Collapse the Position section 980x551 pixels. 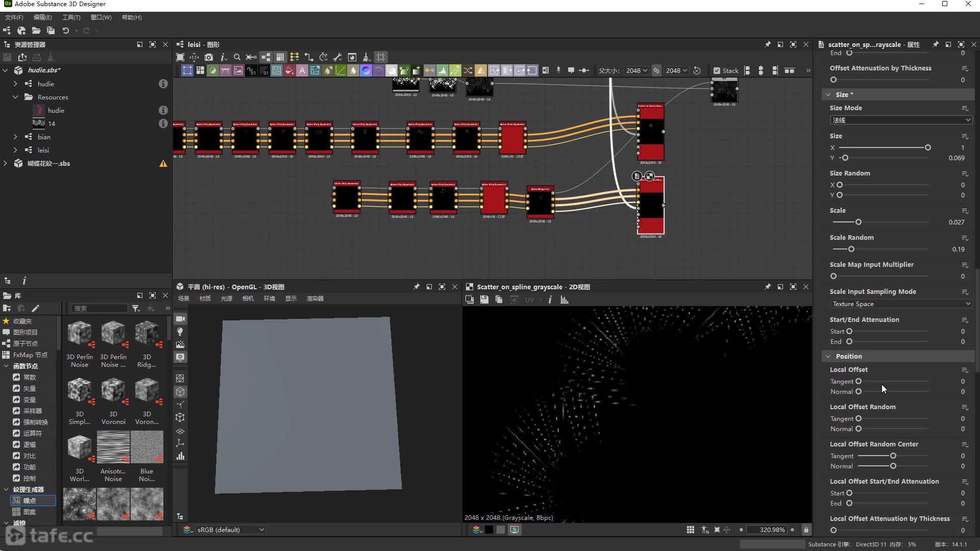[x=828, y=356]
